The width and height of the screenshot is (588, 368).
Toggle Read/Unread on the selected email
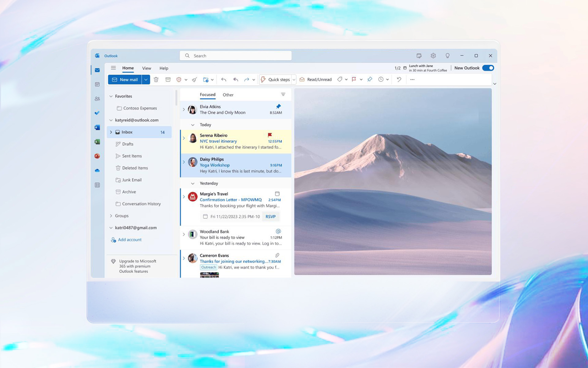coord(315,79)
